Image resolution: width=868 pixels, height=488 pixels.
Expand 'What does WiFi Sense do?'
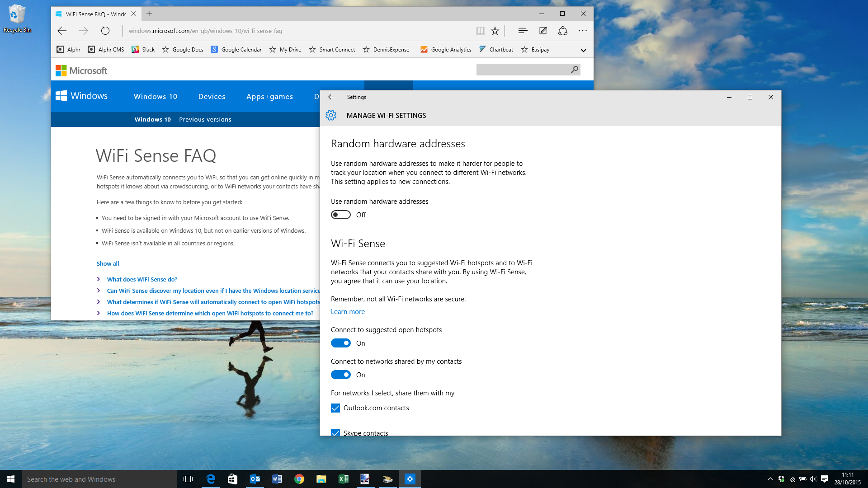(142, 279)
